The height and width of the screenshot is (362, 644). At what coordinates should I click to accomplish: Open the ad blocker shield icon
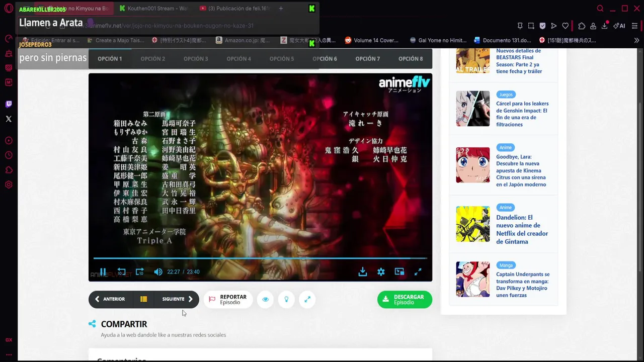coord(542,26)
